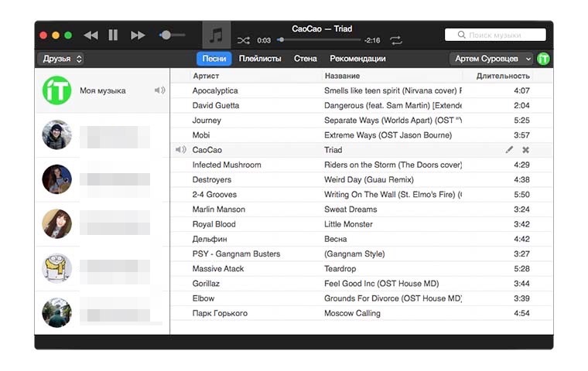
Task: Toggle repeat playback mode
Action: tap(396, 40)
